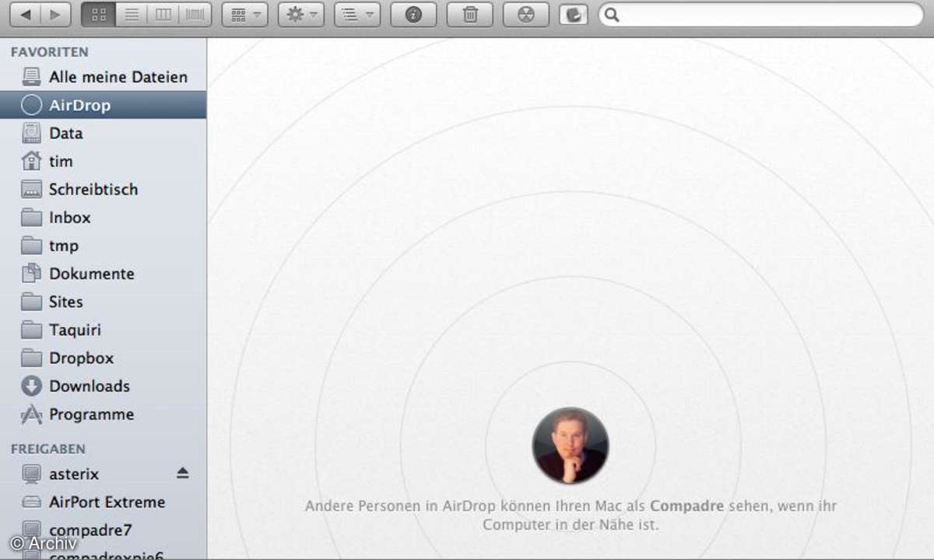Click the house icon next to tim
Viewport: 934px width, 560px height.
[31, 161]
